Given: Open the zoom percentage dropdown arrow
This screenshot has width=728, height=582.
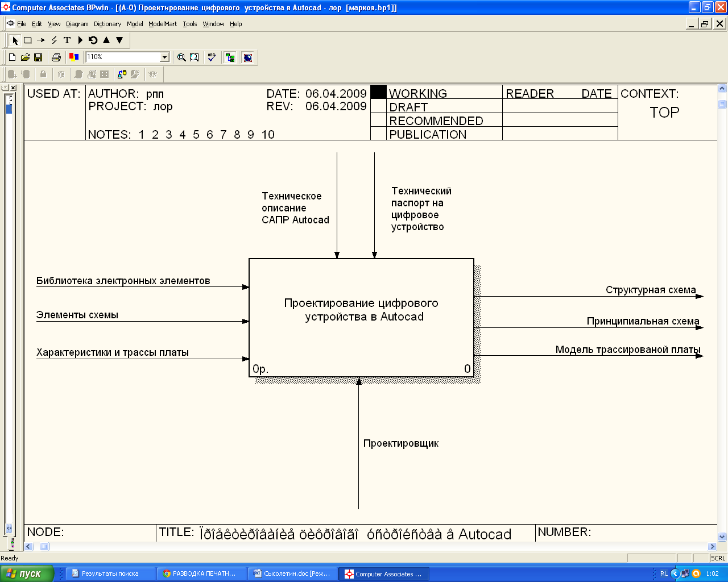Looking at the screenshot, I should pos(165,57).
